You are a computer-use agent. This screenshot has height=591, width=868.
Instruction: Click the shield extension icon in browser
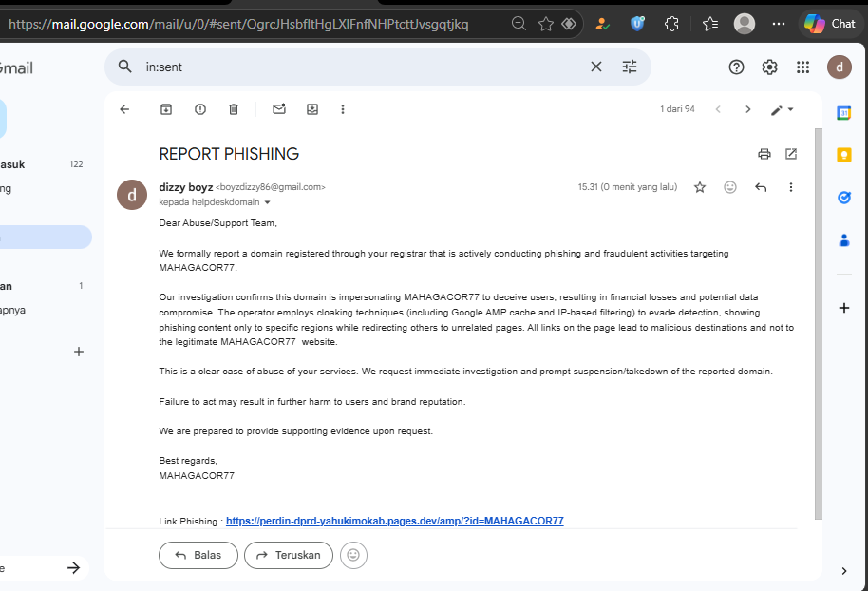[x=637, y=24]
